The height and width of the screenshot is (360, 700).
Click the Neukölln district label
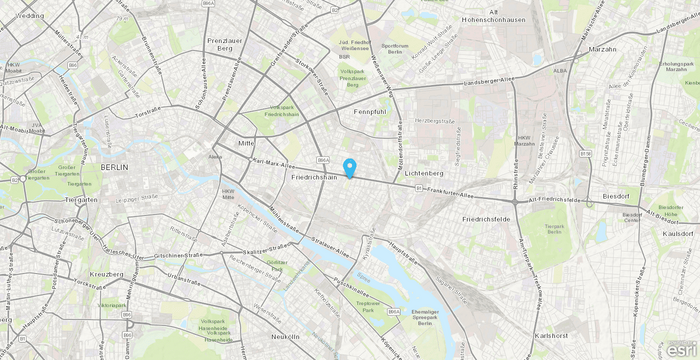[x=285, y=336]
